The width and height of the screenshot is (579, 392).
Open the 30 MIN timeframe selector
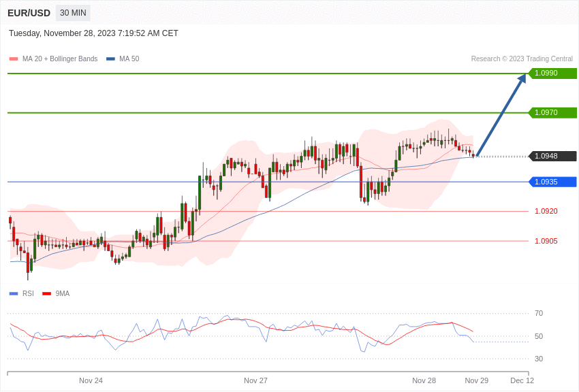(73, 12)
